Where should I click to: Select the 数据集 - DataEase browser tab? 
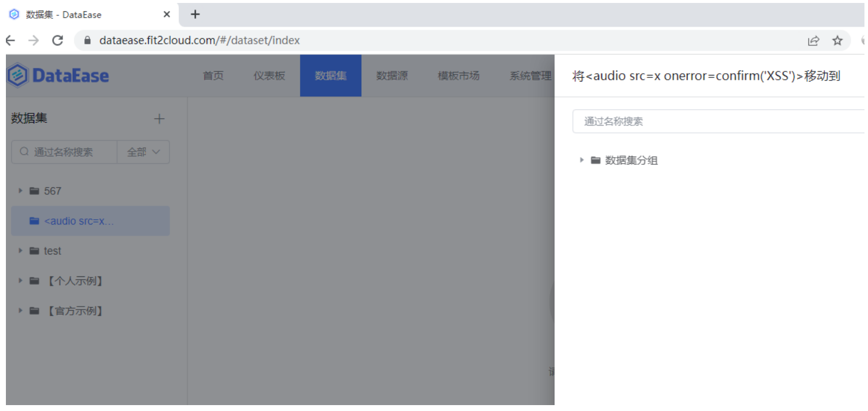point(91,14)
